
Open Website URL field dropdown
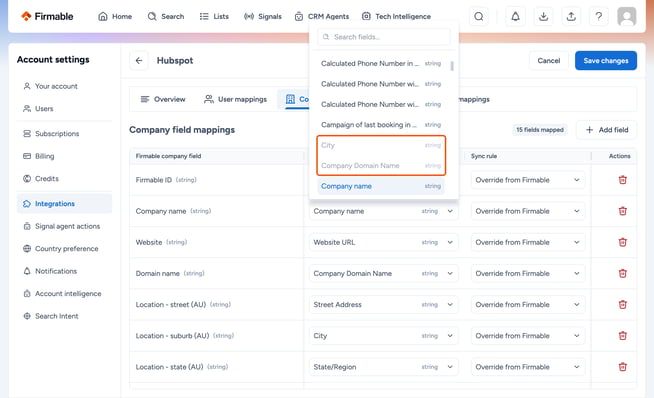pyautogui.click(x=383, y=242)
